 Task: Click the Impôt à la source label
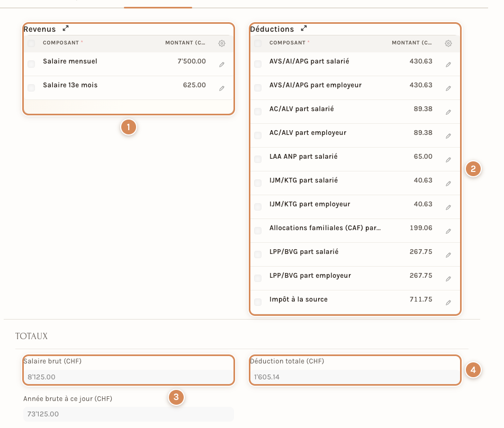(299, 299)
